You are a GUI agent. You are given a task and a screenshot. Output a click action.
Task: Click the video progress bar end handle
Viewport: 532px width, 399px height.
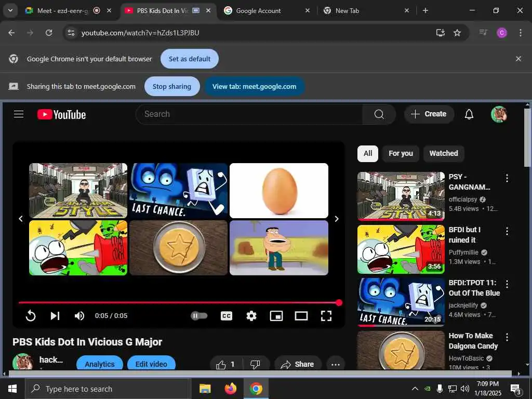[x=339, y=303]
